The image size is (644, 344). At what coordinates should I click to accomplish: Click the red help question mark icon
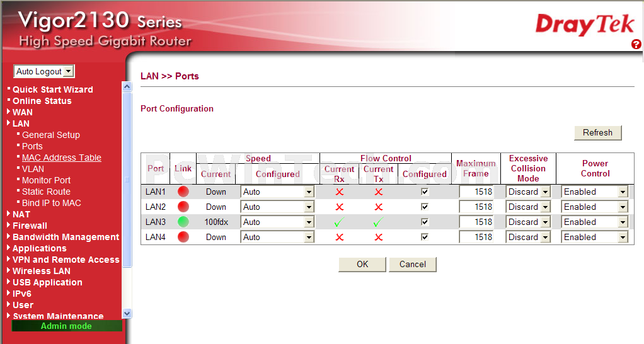click(x=636, y=44)
